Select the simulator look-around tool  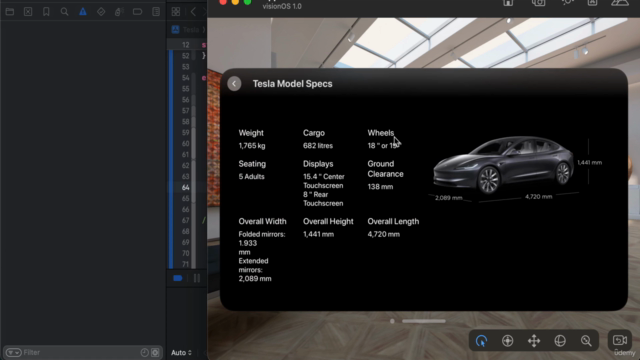point(508,340)
